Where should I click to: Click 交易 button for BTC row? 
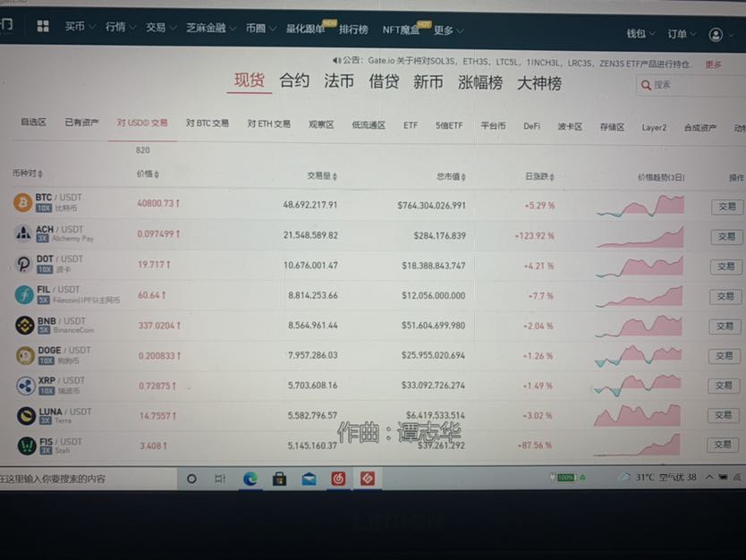pyautogui.click(x=727, y=207)
